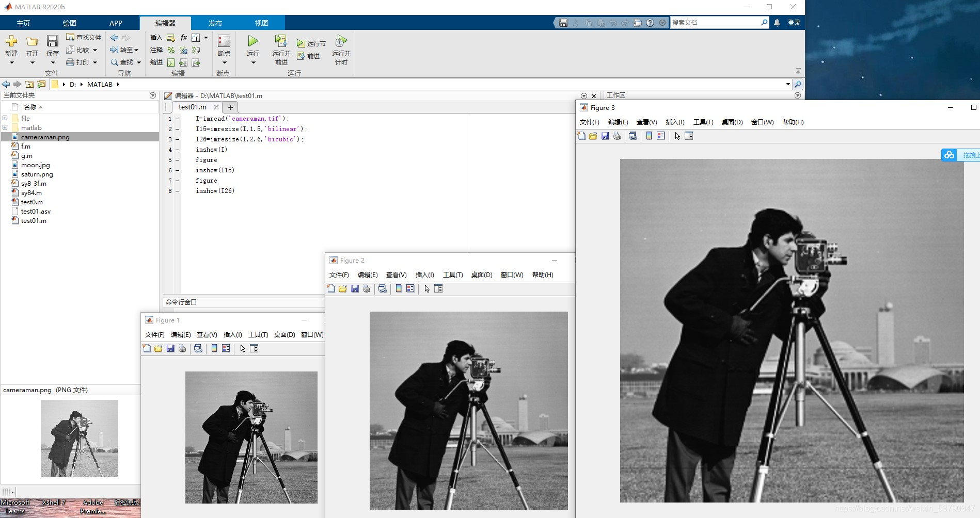Open Current Folder panel actions menu
The width and height of the screenshot is (980, 518).
click(x=153, y=95)
